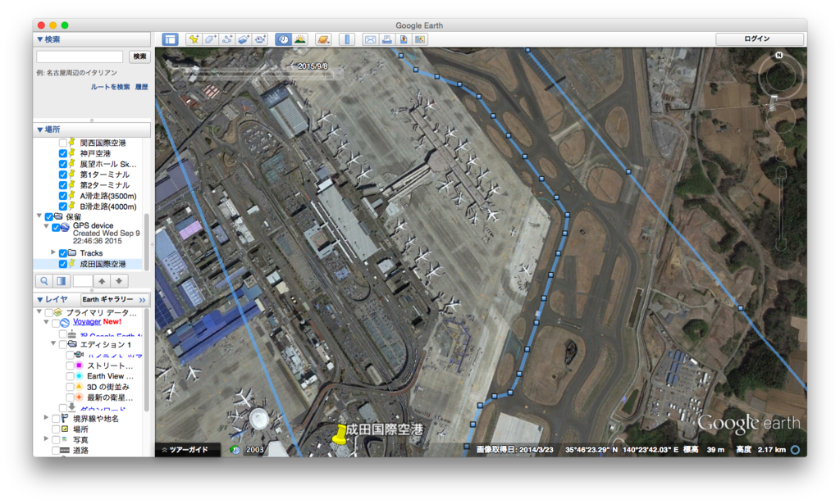Image resolution: width=840 pixels, height=504 pixels.
Task: Uncheck the Tracks folder checkbox
Action: (62, 253)
